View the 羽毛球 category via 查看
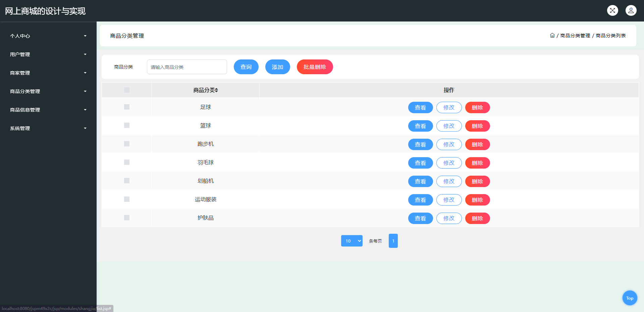Screen dimensions: 644x312 point(421,163)
